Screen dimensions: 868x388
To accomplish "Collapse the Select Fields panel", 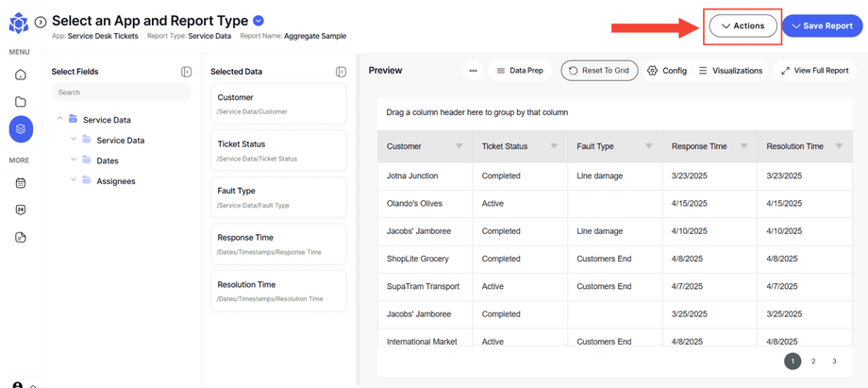I will (187, 72).
